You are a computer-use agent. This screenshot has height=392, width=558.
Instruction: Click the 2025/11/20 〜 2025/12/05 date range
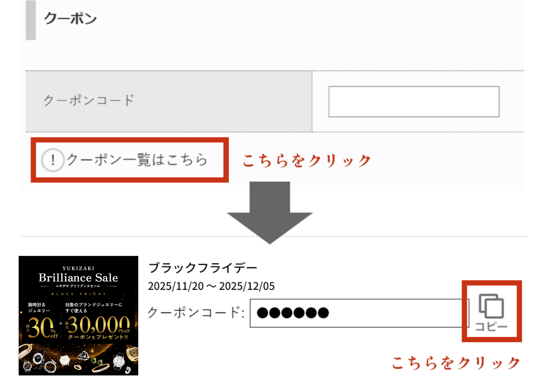point(211,286)
